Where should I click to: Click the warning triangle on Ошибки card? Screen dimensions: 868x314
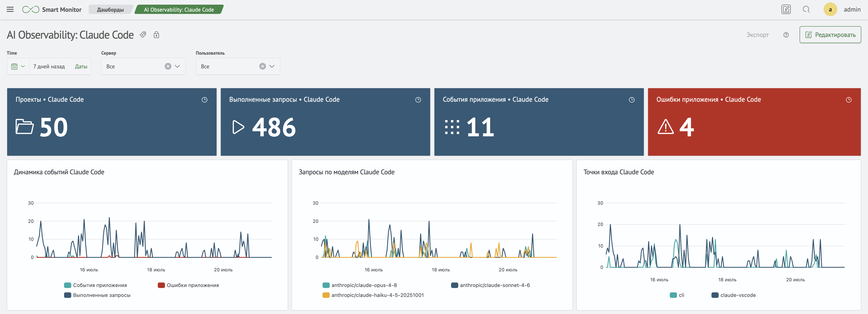coord(666,127)
